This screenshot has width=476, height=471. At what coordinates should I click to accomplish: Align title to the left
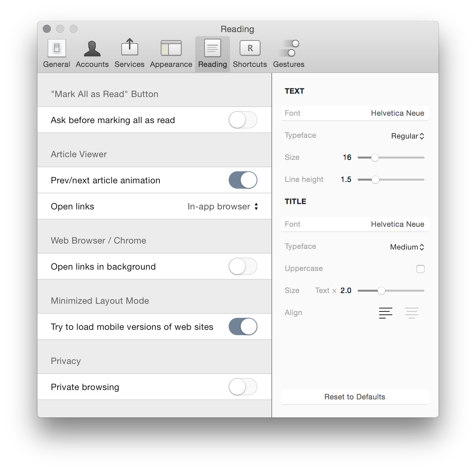tap(386, 313)
